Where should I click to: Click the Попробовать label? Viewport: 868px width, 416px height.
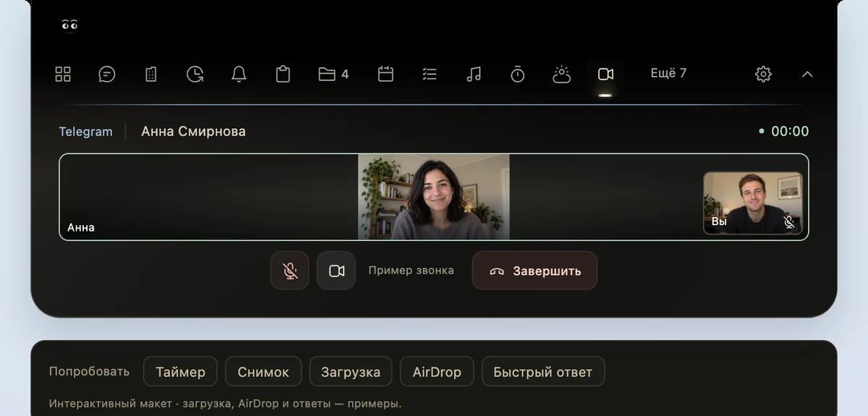(89, 372)
